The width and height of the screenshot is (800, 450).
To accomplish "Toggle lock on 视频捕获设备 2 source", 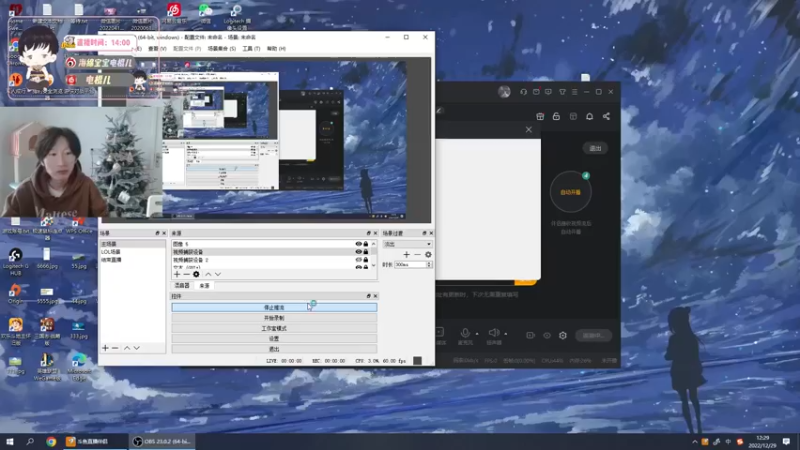I will pyautogui.click(x=366, y=260).
